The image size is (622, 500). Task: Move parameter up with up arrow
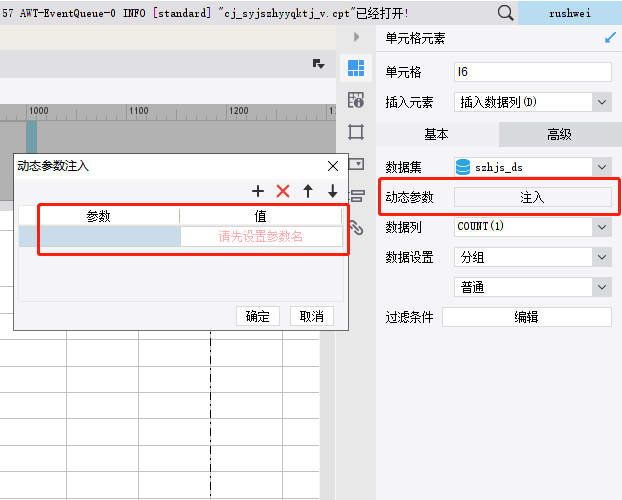[x=308, y=191]
